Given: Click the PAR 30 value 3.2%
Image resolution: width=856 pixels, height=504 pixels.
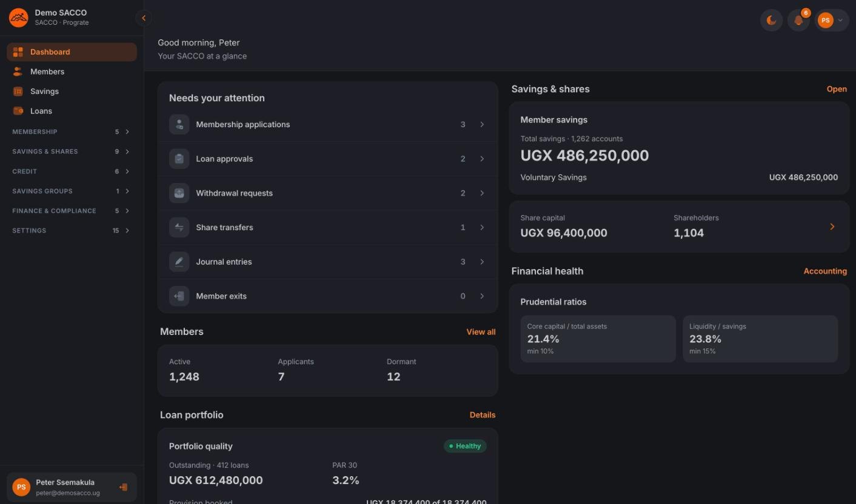Looking at the screenshot, I should [x=346, y=480].
